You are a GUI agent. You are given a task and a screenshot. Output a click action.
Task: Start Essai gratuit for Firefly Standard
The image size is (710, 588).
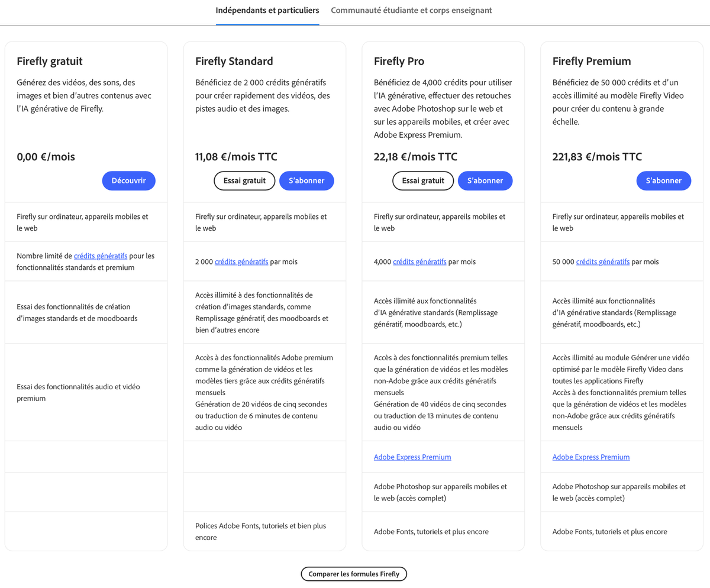tap(244, 180)
